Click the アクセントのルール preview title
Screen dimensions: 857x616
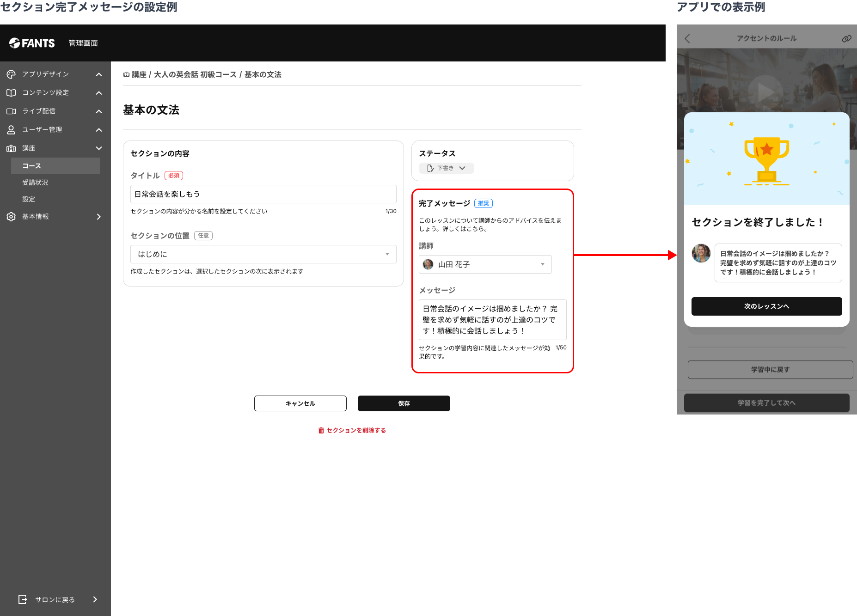[x=767, y=38]
